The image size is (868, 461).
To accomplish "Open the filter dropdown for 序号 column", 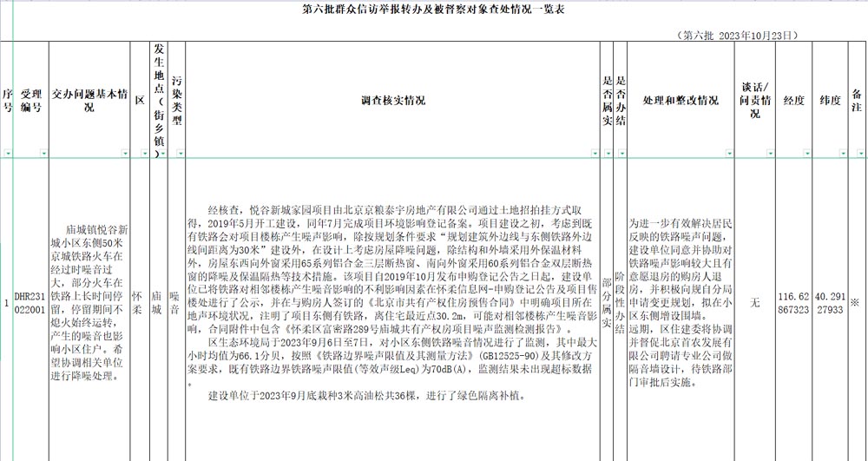I will coord(7,154).
